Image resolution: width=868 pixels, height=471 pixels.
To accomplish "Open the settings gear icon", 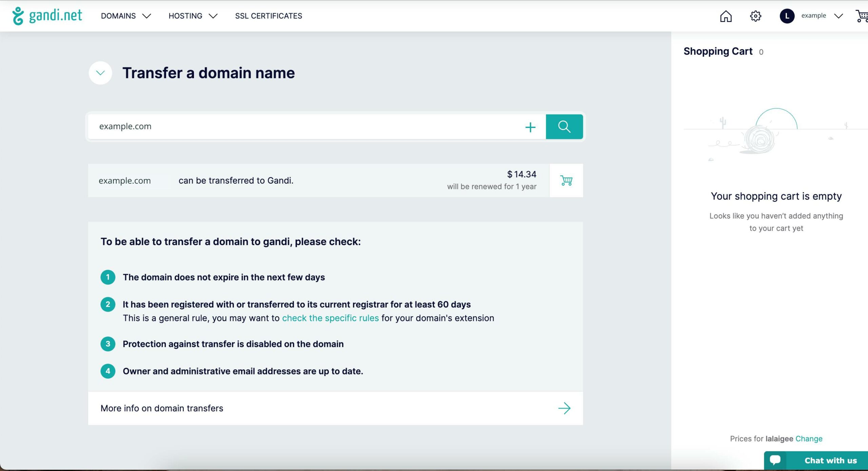I will click(x=755, y=16).
